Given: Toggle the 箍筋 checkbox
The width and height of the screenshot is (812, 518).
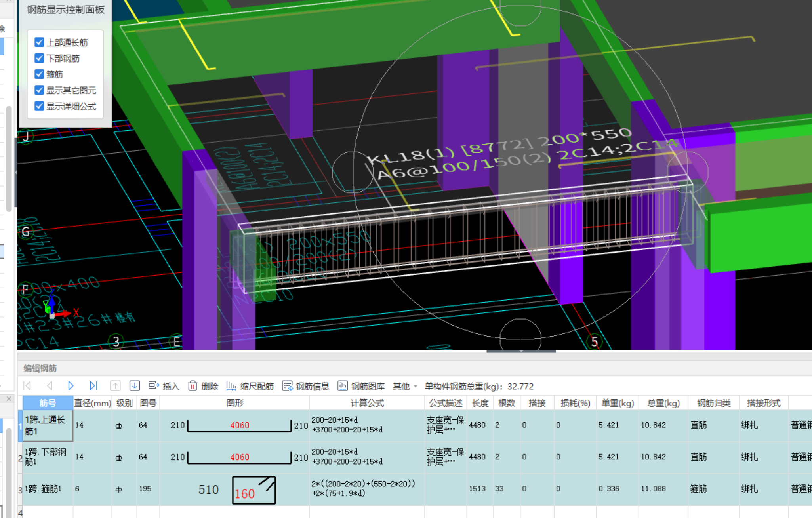Looking at the screenshot, I should (39, 74).
